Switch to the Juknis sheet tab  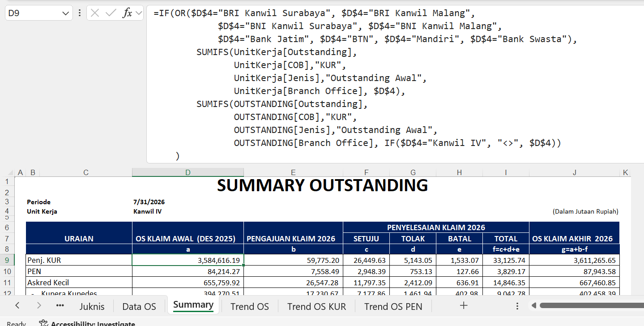coord(92,306)
